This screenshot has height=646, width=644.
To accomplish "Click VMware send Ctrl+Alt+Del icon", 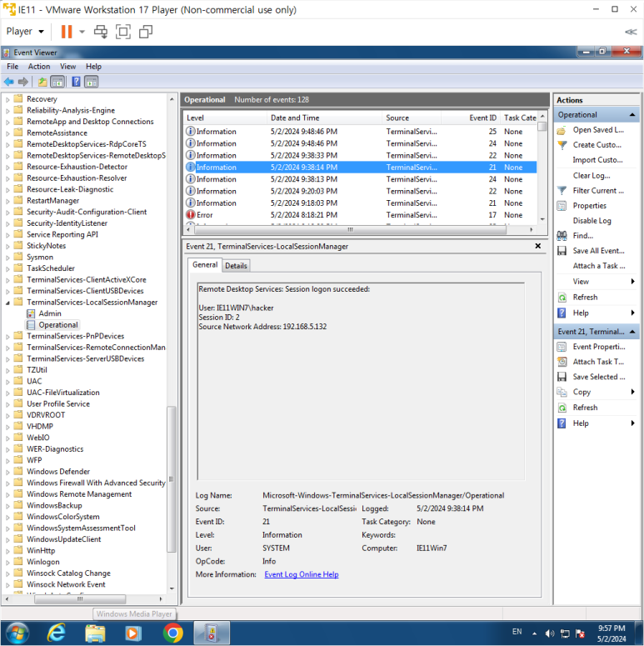I will coord(101,32).
